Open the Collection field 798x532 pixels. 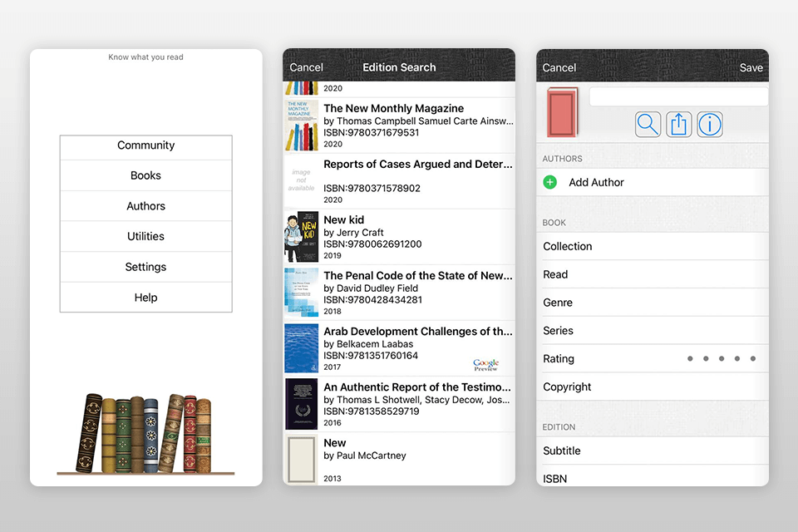[653, 246]
